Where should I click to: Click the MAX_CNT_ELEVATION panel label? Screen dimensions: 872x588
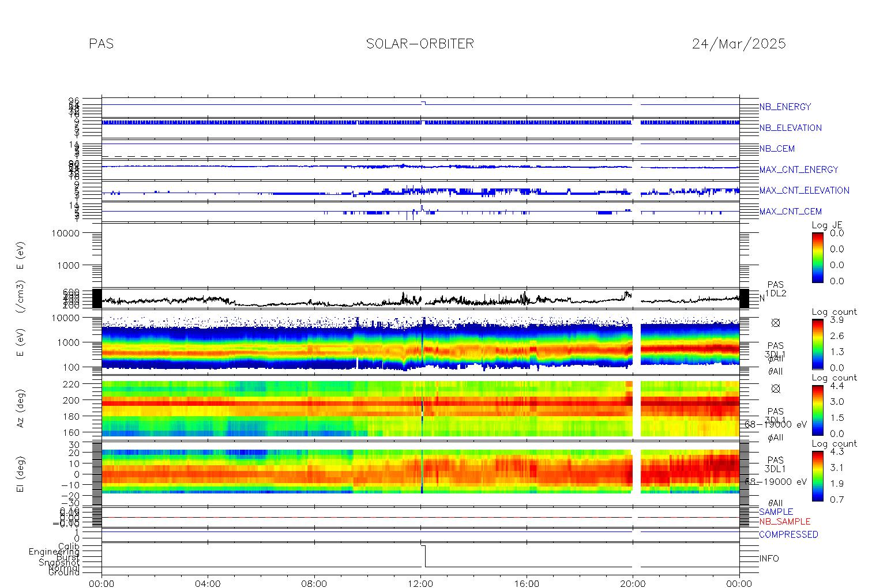pos(804,190)
